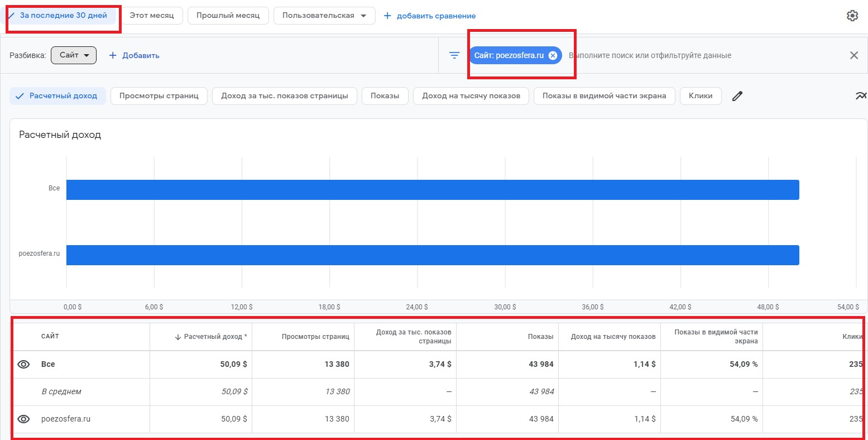The height and width of the screenshot is (440, 868).
Task: Choose 'Прошлый месяц' date range
Action: pyautogui.click(x=228, y=16)
